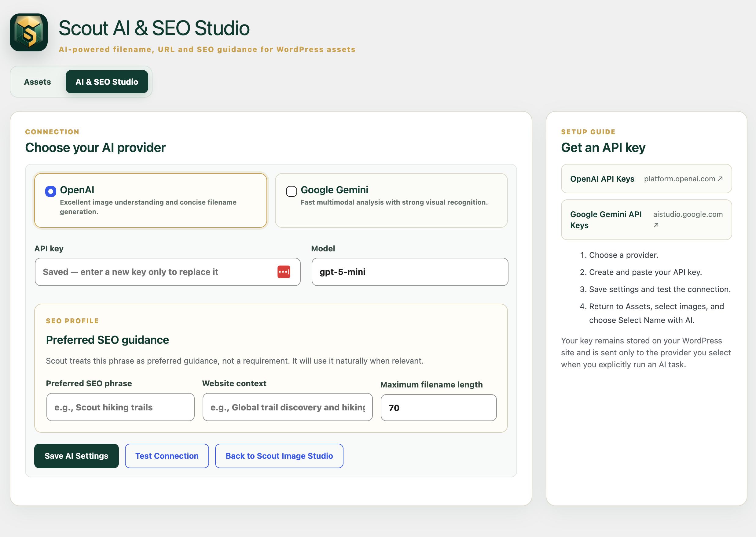Click the Website context input field

coord(288,407)
